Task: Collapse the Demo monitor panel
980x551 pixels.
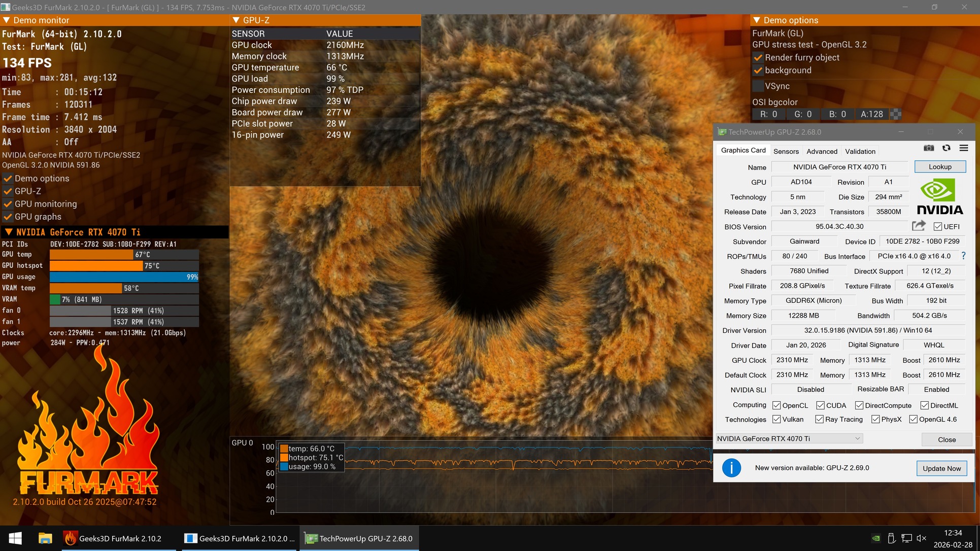Action: [7, 20]
